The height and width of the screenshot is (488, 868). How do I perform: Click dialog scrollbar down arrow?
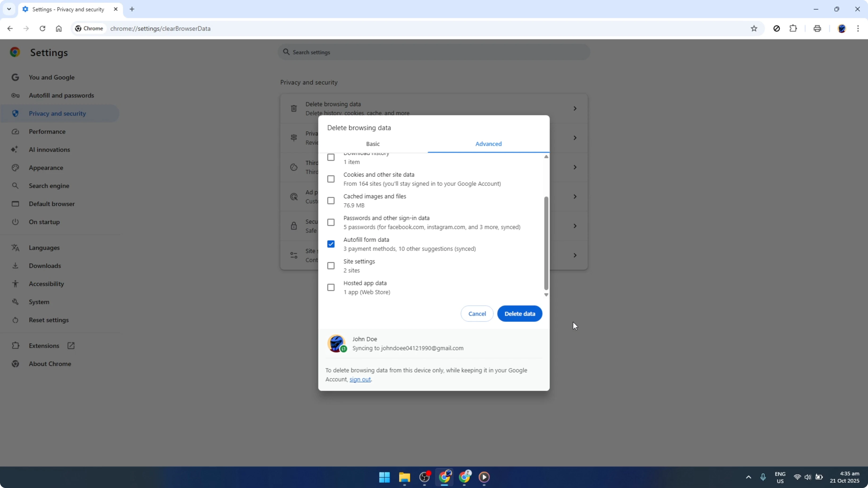[x=546, y=295]
